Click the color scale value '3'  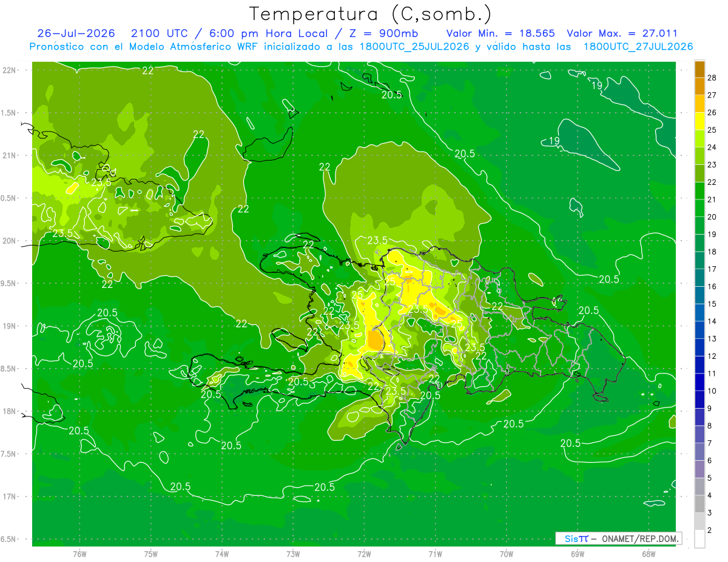click(x=710, y=513)
